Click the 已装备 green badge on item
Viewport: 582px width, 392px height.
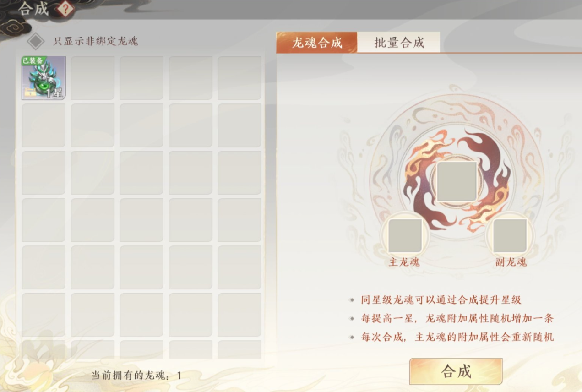pyautogui.click(x=33, y=60)
